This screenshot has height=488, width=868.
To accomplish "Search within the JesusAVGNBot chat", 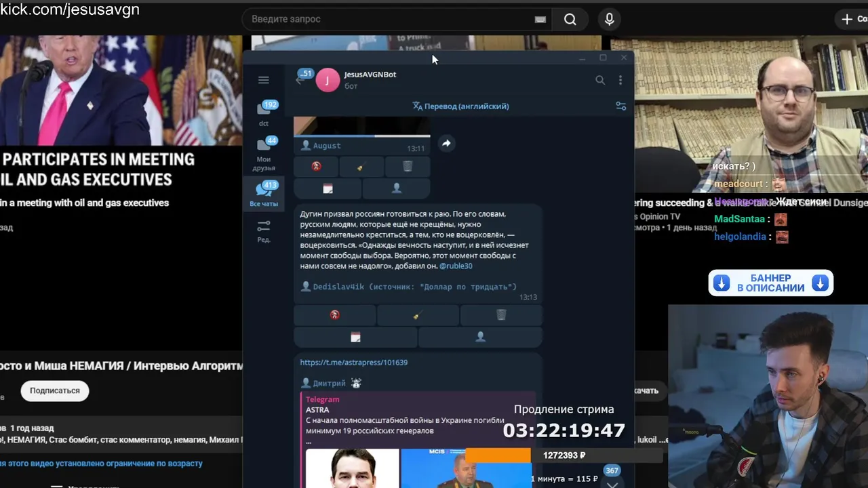I will pos(600,80).
